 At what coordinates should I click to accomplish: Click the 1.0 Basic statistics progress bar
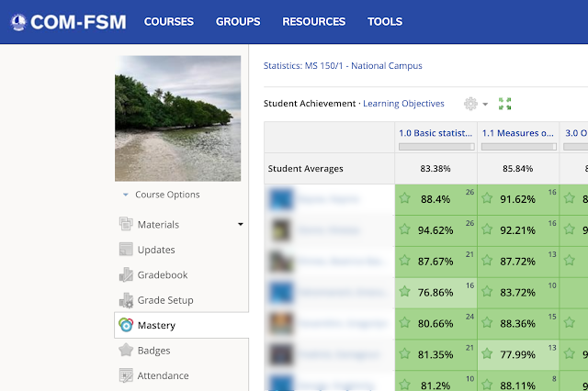point(435,146)
